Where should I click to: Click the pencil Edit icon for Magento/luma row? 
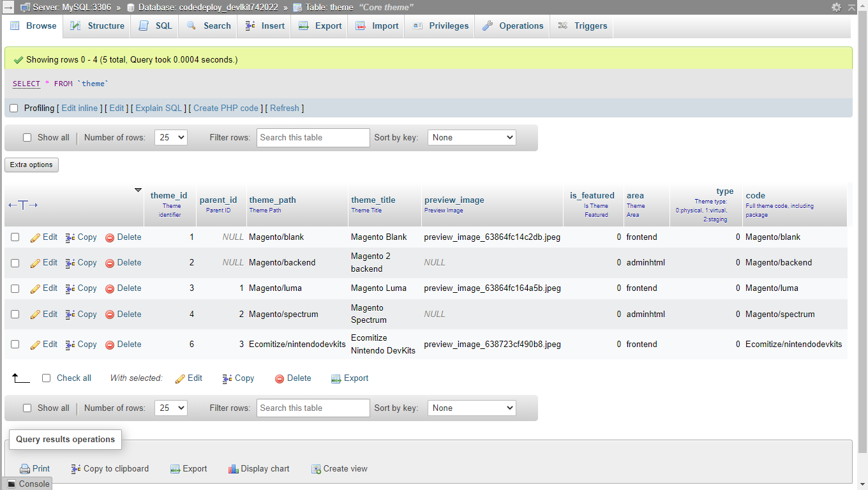pos(36,288)
